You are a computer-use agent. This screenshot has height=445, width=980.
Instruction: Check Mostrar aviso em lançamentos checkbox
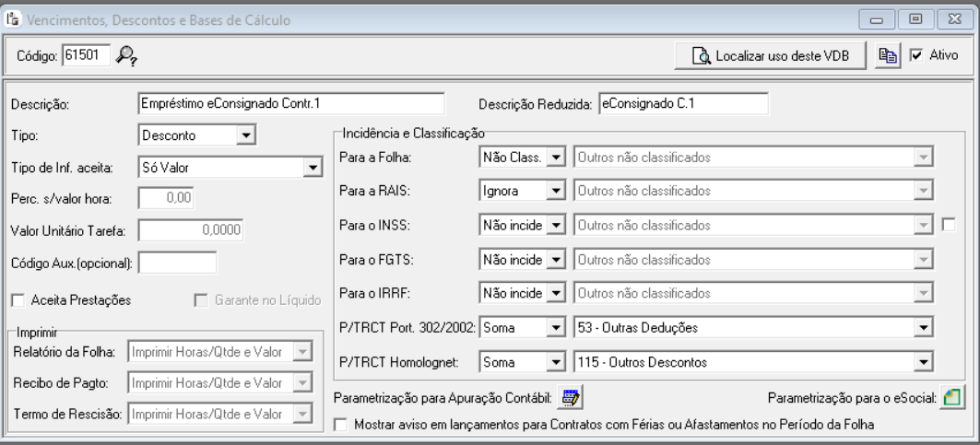pos(343,425)
